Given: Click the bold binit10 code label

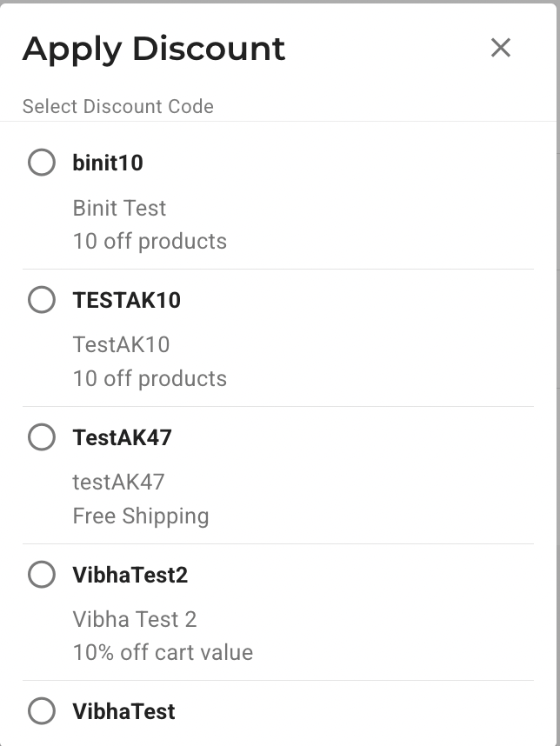Looking at the screenshot, I should (108, 163).
